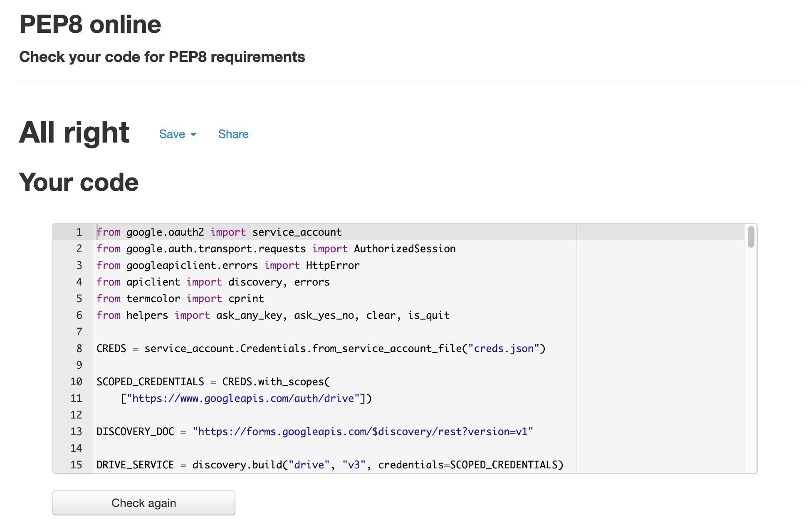Click the Check your code subtitle

click(x=162, y=57)
